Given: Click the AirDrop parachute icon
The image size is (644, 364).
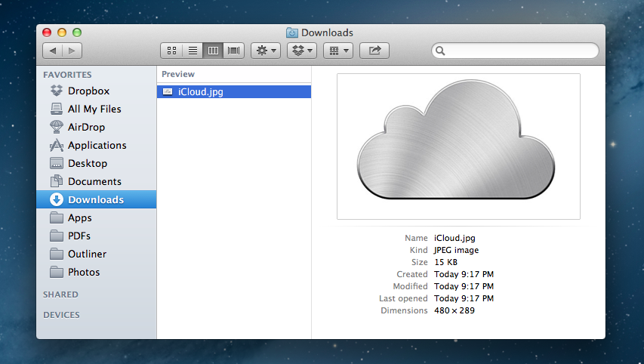Looking at the screenshot, I should pyautogui.click(x=57, y=127).
